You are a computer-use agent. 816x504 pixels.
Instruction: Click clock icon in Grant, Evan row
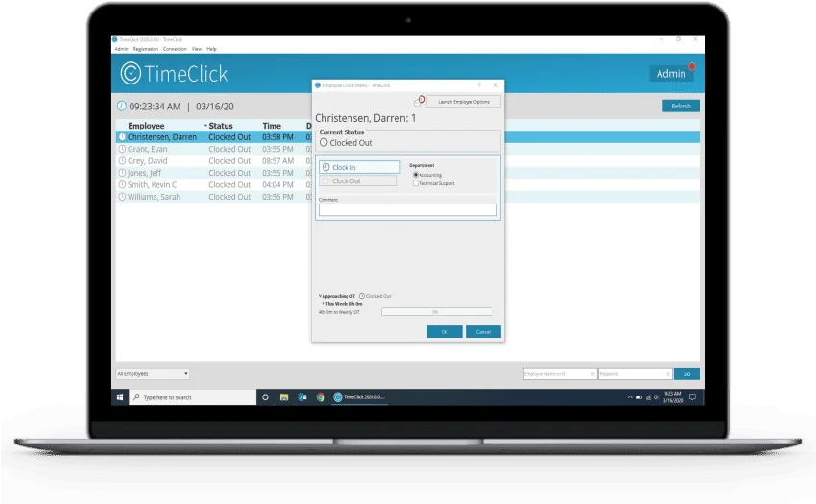[x=122, y=149]
